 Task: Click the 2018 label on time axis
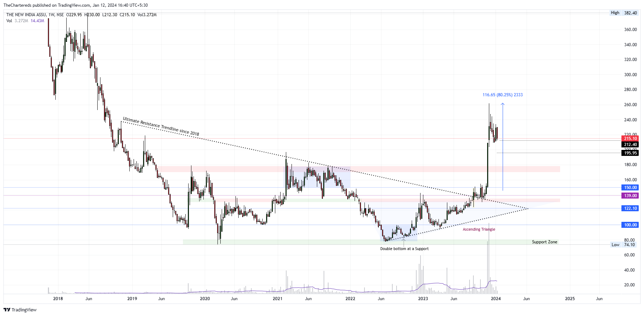(x=58, y=299)
